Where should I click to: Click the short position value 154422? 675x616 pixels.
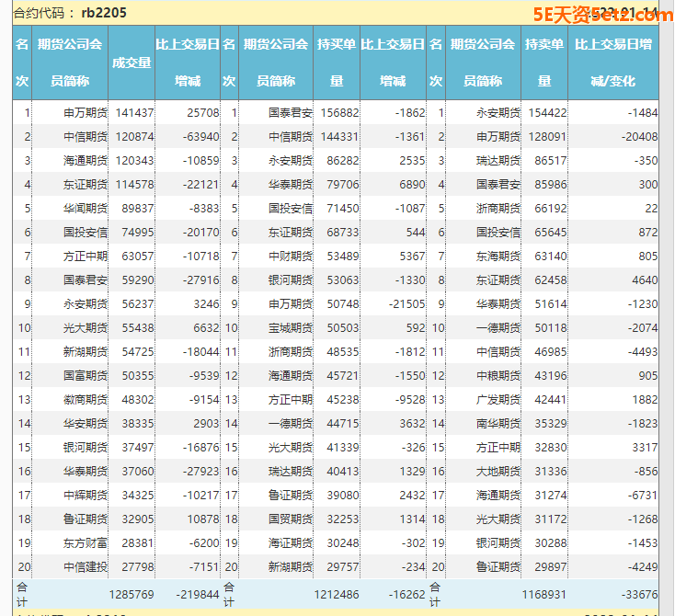click(x=546, y=113)
